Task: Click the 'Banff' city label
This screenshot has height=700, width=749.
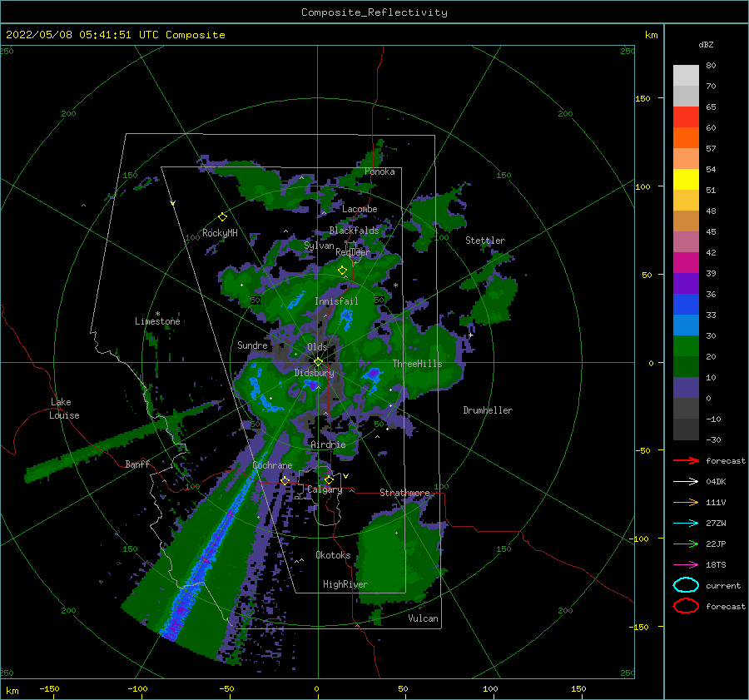Action: (137, 464)
